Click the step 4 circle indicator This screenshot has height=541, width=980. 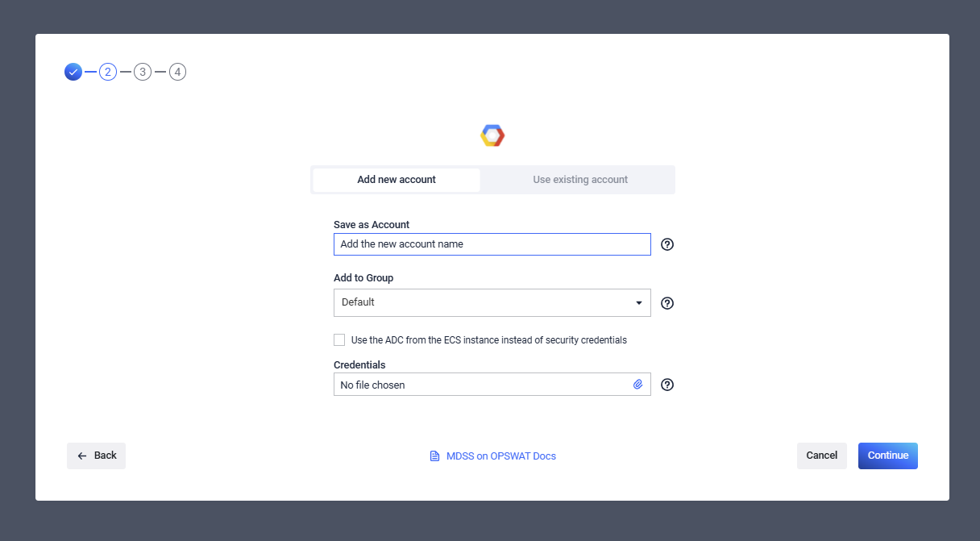178,72
